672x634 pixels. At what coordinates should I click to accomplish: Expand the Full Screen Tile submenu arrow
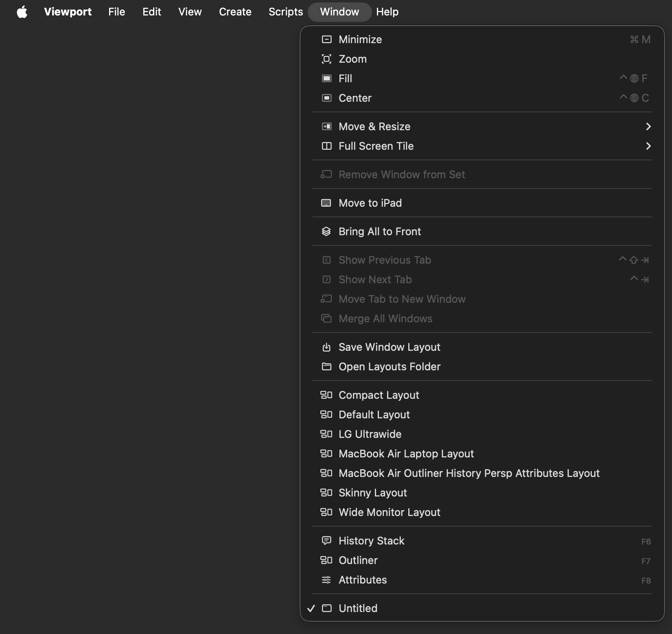click(648, 146)
